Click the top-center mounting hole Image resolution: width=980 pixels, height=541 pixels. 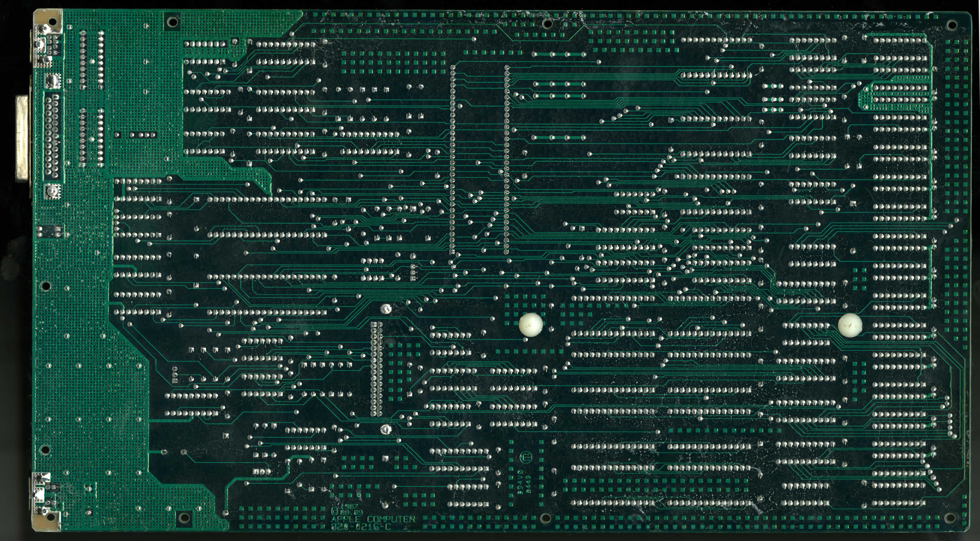547,24
